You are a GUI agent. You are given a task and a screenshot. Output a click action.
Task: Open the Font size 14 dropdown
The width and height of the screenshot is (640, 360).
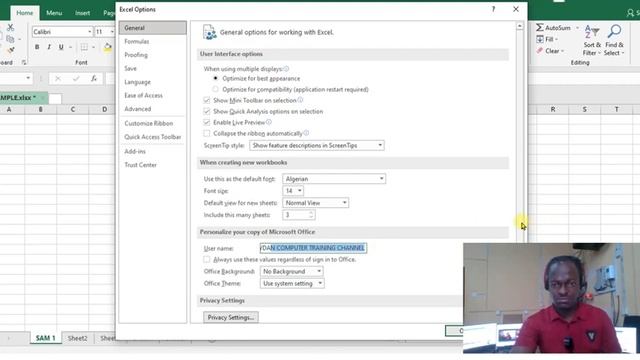click(x=293, y=191)
